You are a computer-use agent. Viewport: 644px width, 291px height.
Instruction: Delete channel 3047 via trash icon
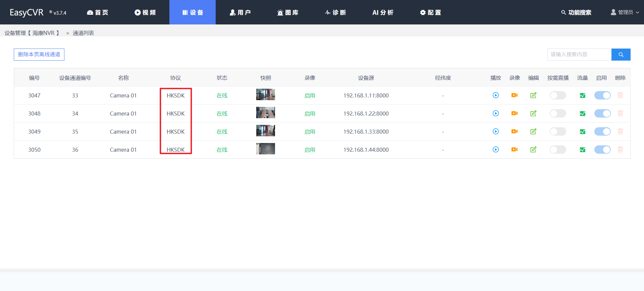[620, 95]
